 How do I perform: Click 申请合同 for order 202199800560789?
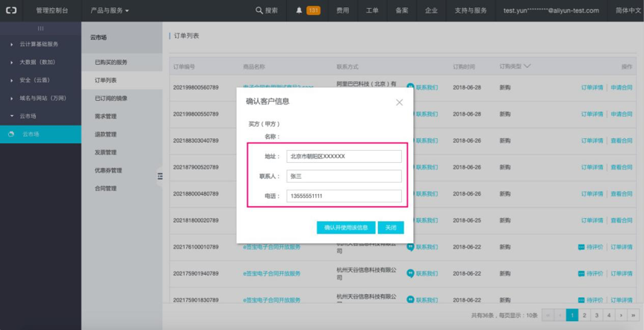tap(622, 87)
